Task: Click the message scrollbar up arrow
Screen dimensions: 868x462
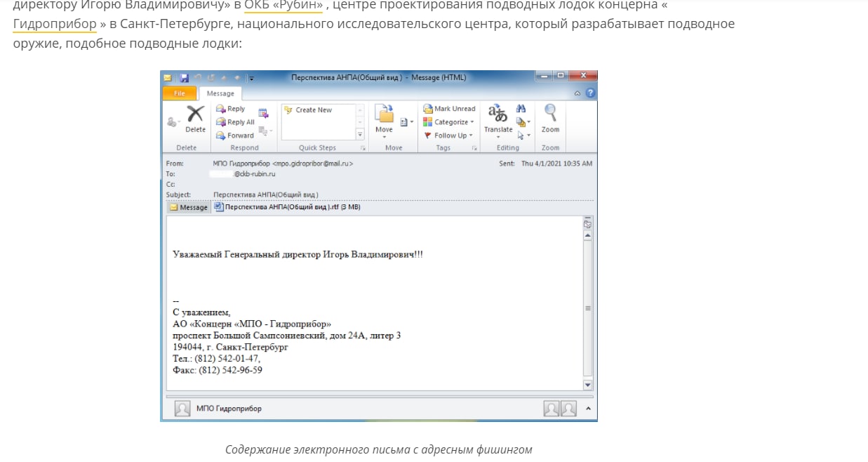Action: pyautogui.click(x=588, y=236)
